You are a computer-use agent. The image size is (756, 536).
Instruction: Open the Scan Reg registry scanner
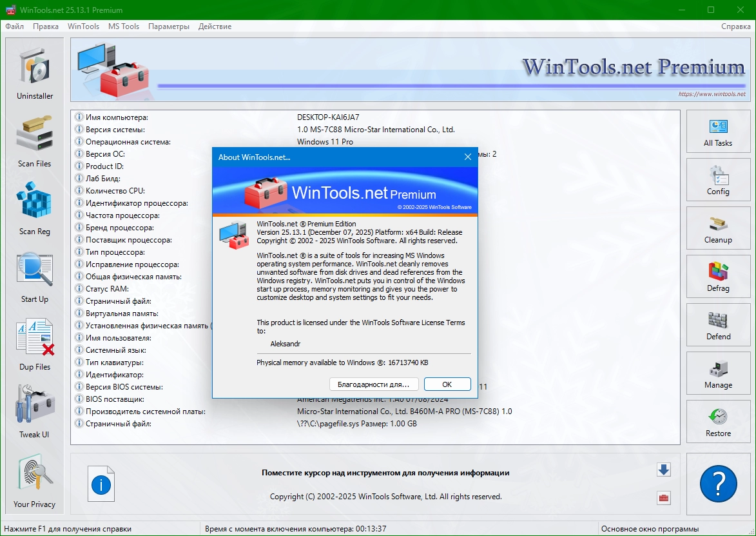pos(35,208)
